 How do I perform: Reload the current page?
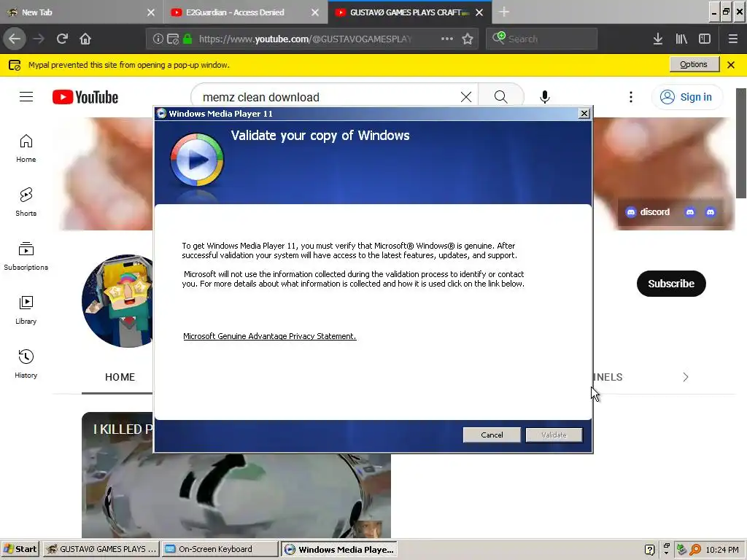click(62, 39)
